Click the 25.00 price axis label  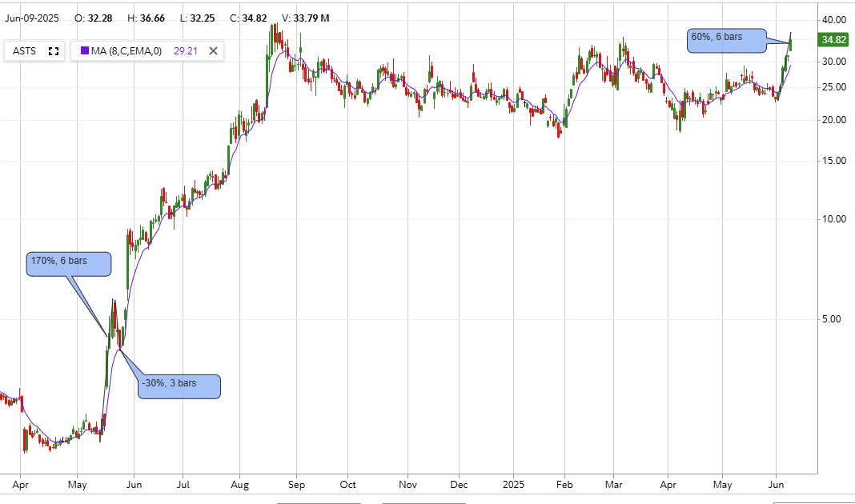[x=834, y=87]
